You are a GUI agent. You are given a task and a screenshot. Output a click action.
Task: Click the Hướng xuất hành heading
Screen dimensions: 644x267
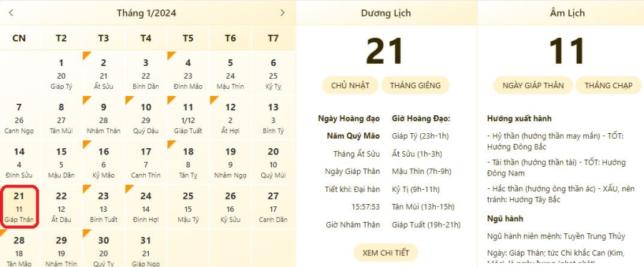(519, 119)
